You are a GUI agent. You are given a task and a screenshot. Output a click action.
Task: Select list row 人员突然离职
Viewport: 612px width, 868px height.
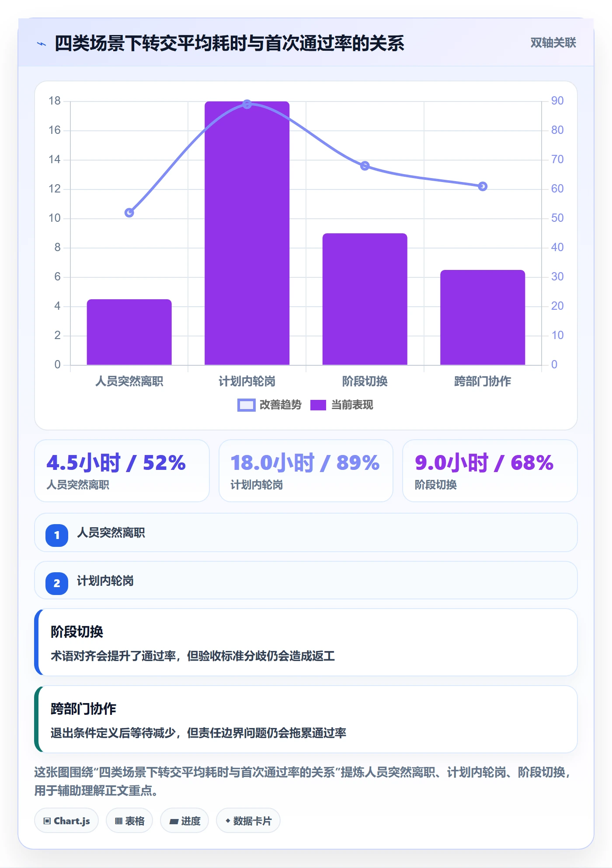306,532
